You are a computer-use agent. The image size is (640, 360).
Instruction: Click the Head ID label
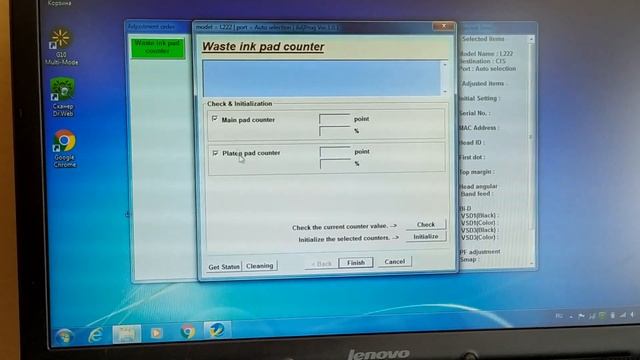click(472, 142)
